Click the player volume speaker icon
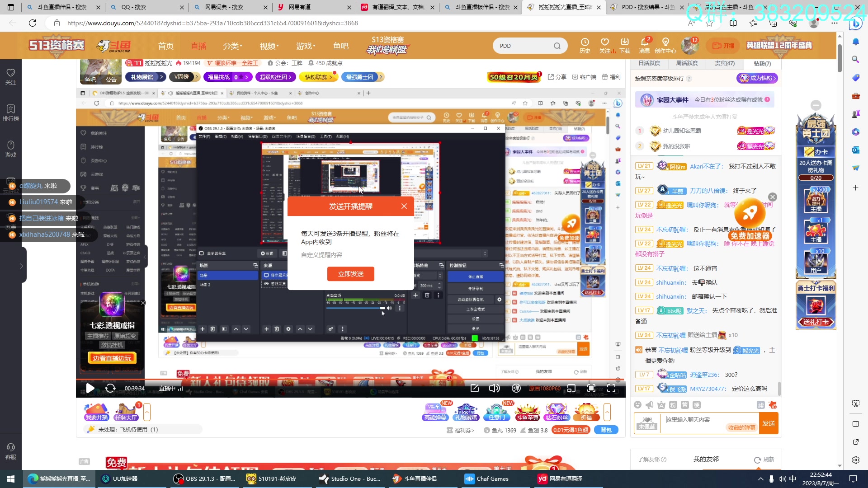The height and width of the screenshot is (488, 868). click(x=495, y=388)
